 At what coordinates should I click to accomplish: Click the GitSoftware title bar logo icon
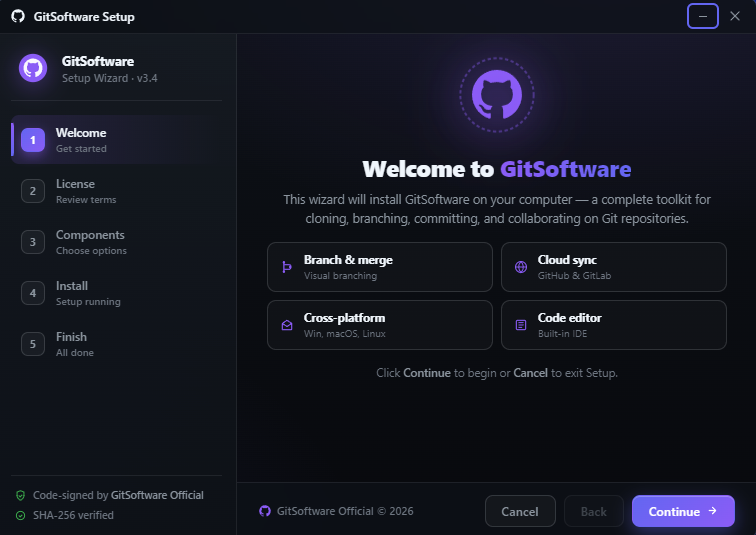pyautogui.click(x=18, y=16)
